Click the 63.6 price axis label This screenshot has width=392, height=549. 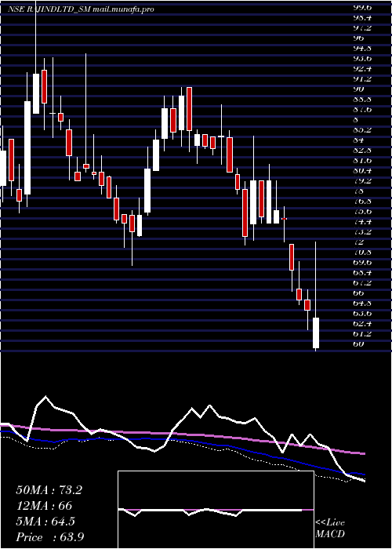click(x=364, y=313)
